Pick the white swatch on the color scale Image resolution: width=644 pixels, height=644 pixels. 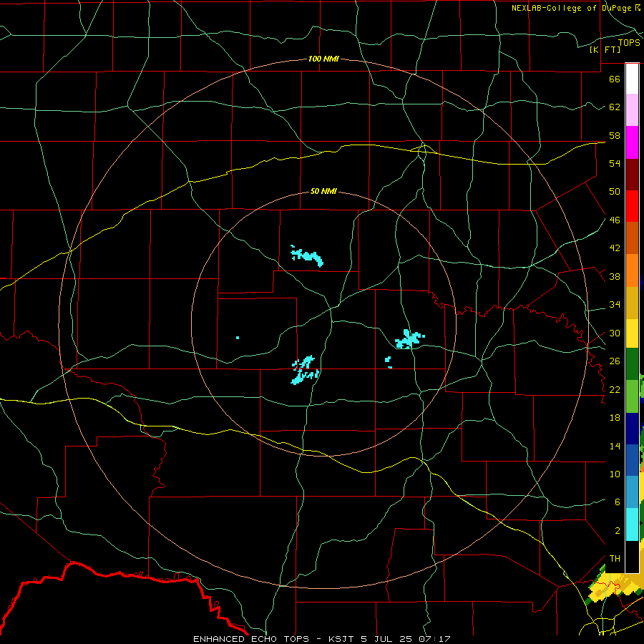632,79
